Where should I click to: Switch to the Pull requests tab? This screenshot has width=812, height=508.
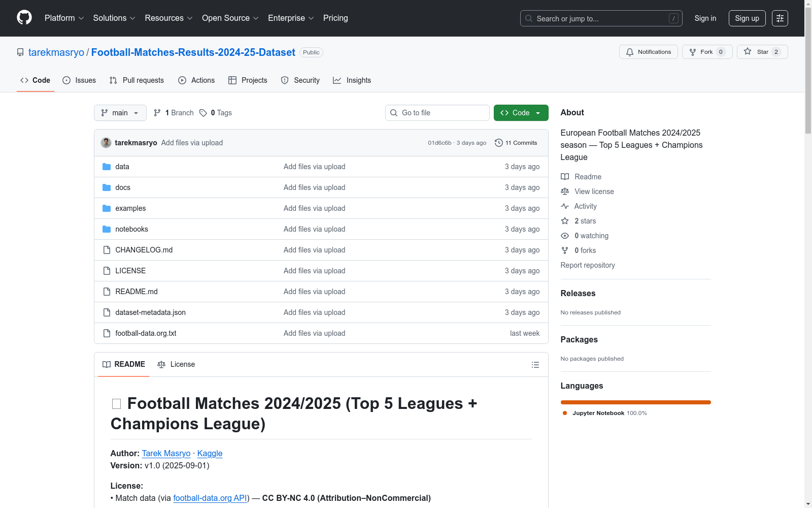click(137, 80)
